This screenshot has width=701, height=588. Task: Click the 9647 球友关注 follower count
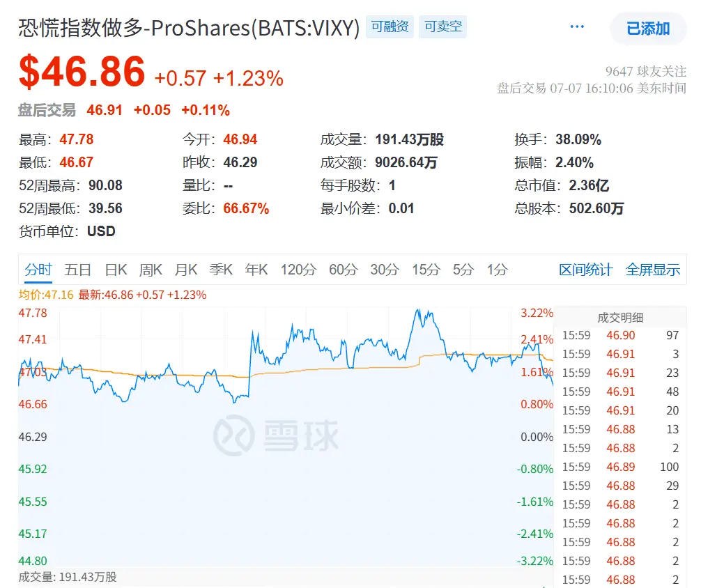(x=645, y=71)
